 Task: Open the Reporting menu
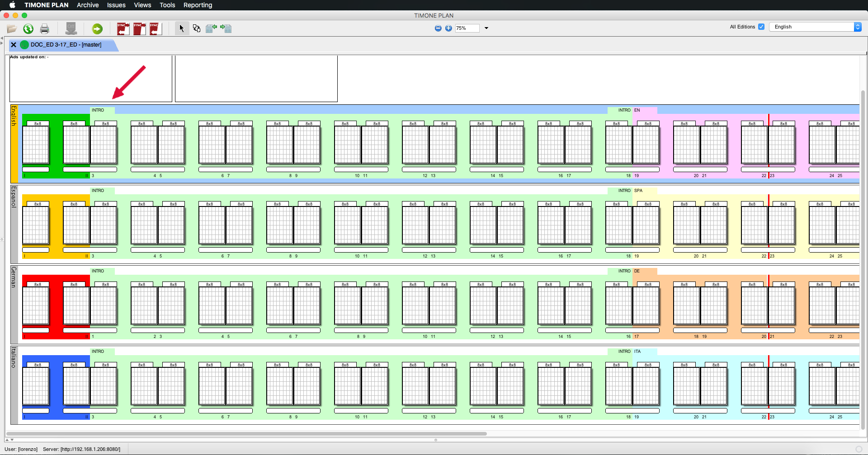tap(198, 5)
